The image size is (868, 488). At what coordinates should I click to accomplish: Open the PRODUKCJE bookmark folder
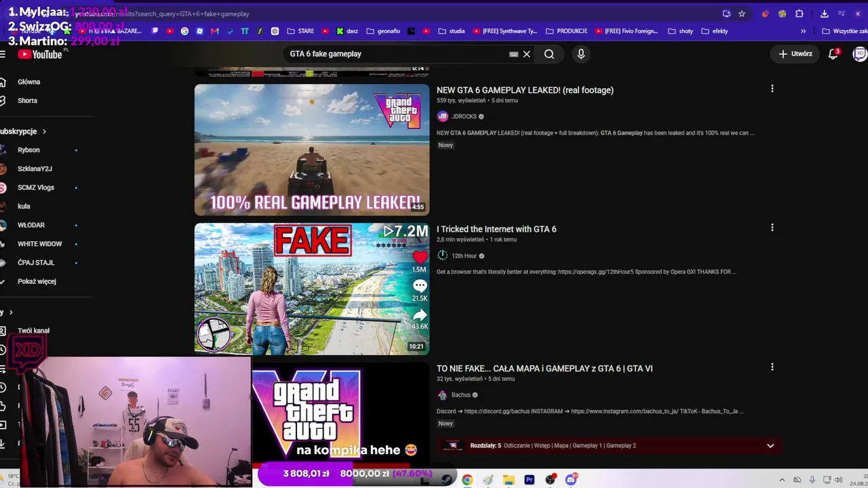click(x=567, y=31)
